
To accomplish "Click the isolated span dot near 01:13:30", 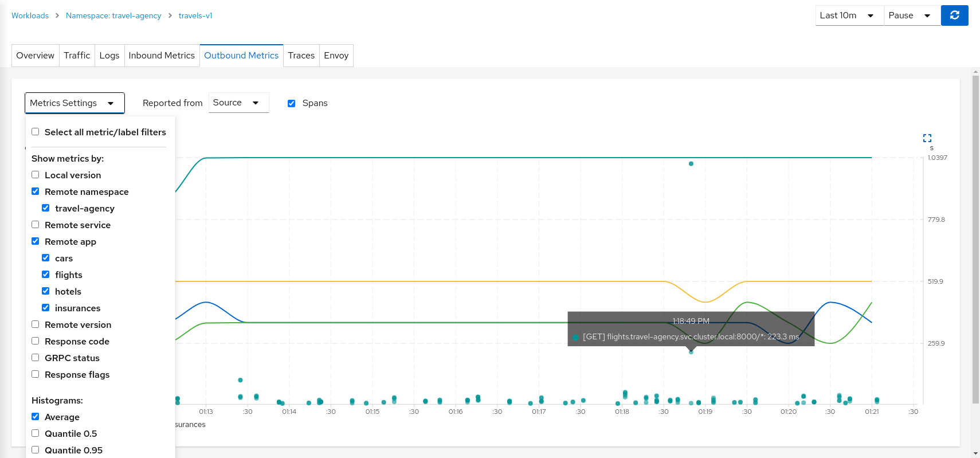I will (240, 380).
